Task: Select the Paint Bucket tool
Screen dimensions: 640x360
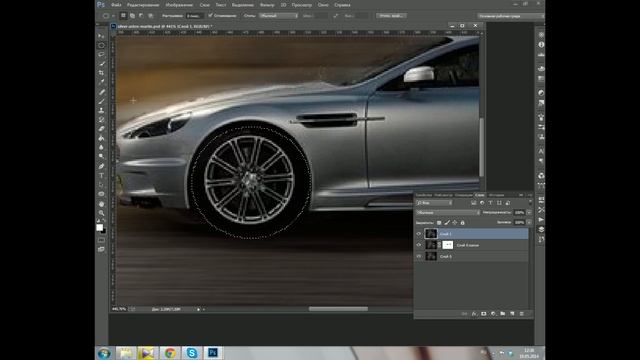Action: point(101,138)
